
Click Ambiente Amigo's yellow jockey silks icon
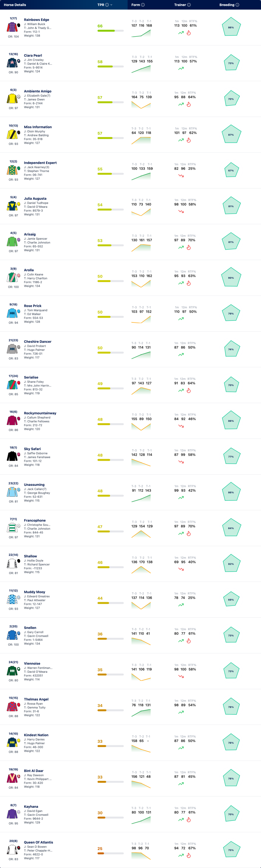tap(12, 98)
